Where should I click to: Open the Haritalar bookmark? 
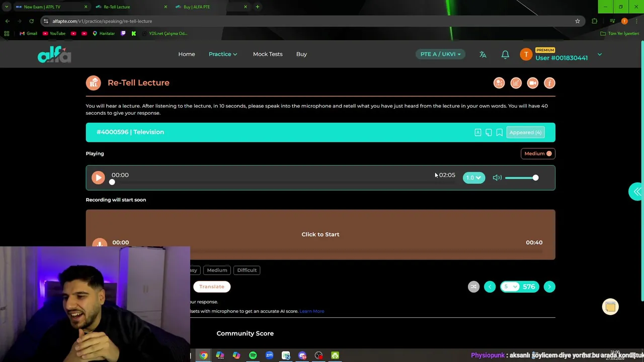click(104, 33)
